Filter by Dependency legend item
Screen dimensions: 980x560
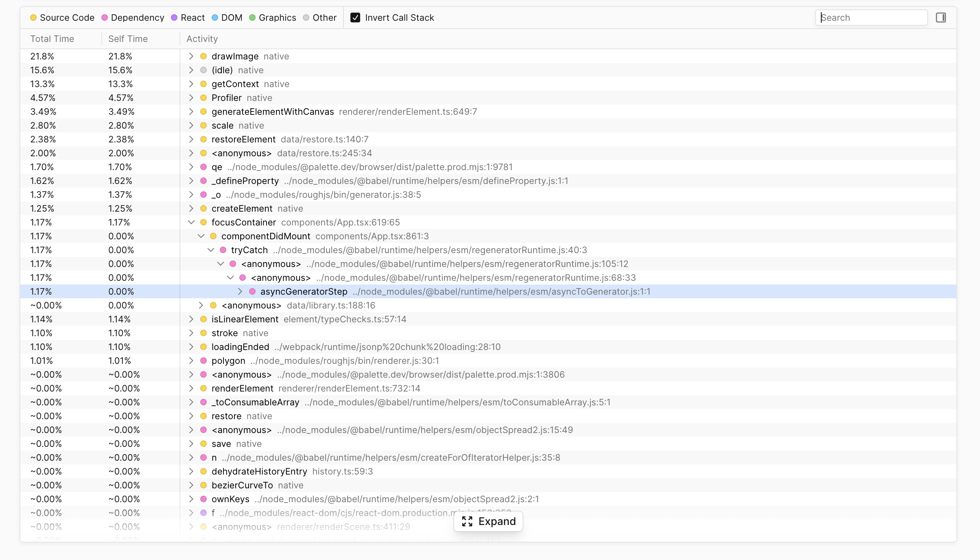[133, 17]
